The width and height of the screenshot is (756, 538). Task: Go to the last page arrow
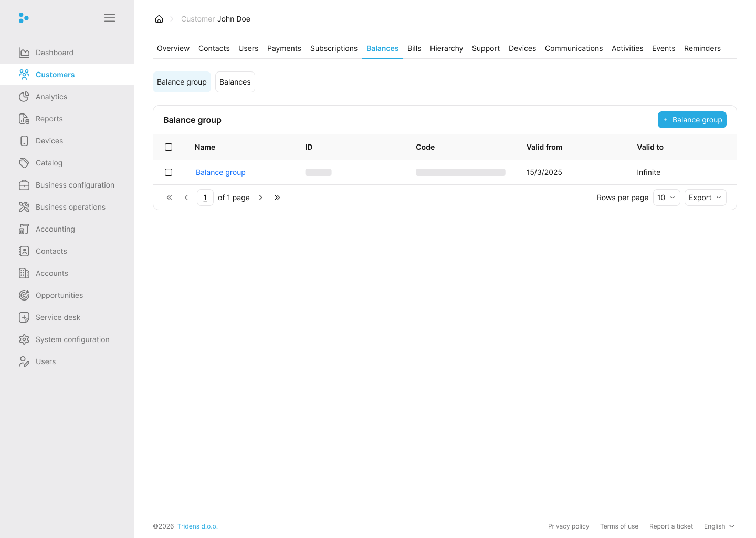pos(277,198)
